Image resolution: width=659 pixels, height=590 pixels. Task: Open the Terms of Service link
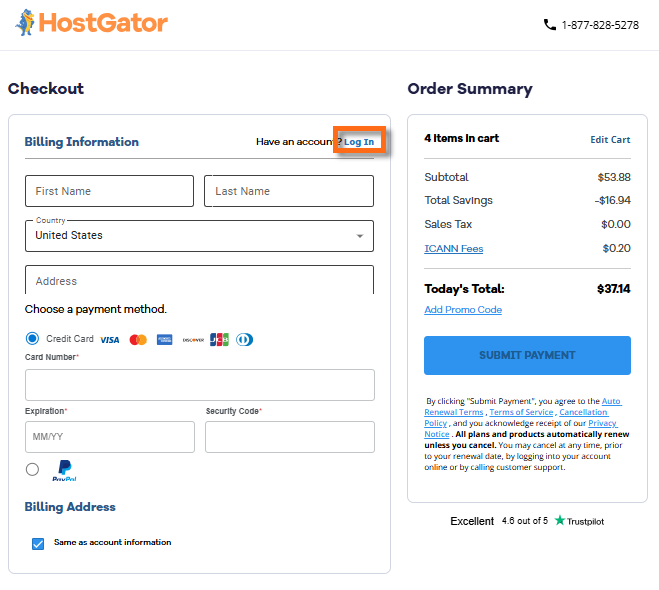click(x=521, y=412)
